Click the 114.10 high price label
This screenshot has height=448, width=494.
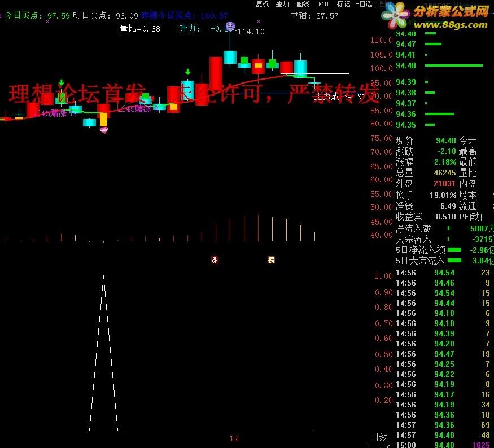pos(251,32)
